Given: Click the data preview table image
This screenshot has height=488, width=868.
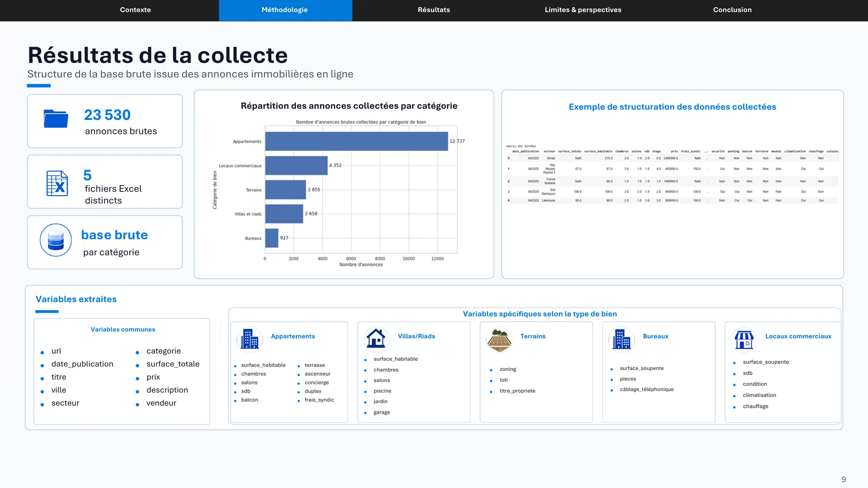Looking at the screenshot, I should pos(672,174).
